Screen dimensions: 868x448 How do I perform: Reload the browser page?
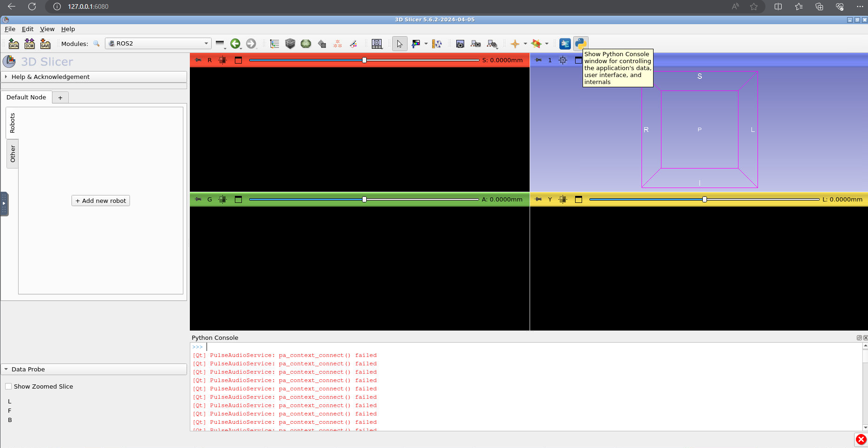[x=32, y=6]
